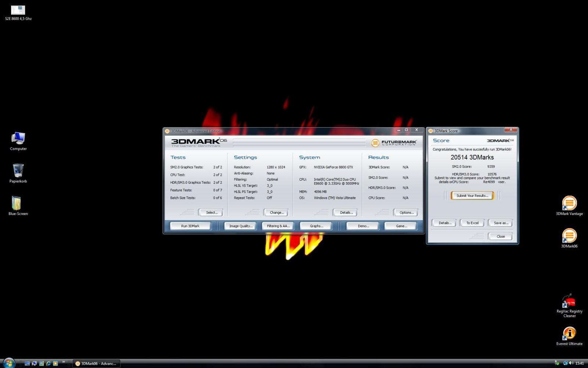588x368 pixels.
Task: Click Switch between windows quick launch icon
Action: [x=34, y=363]
